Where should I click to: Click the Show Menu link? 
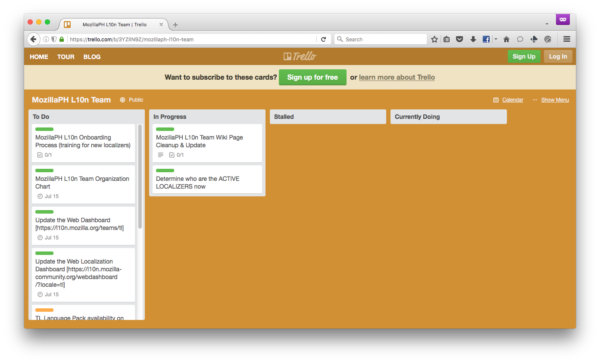pos(555,100)
